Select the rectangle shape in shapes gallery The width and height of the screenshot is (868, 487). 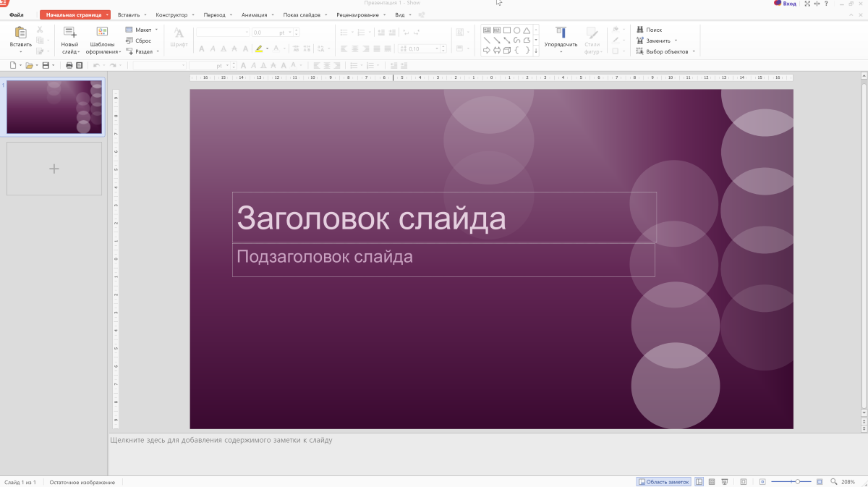pyautogui.click(x=507, y=30)
